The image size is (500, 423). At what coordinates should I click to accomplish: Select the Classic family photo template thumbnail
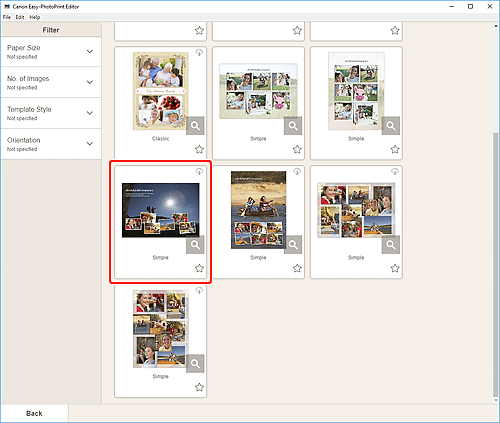point(161,91)
